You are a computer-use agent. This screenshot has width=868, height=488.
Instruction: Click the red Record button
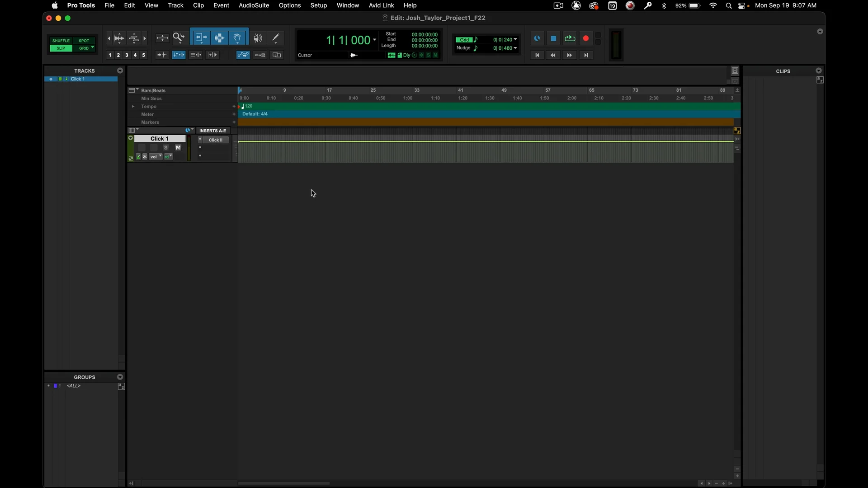point(586,38)
